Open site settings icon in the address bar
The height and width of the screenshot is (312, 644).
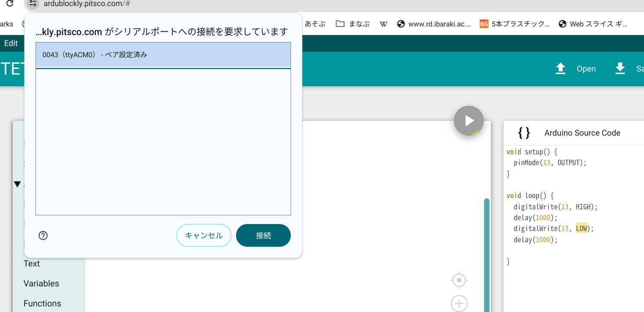(32, 4)
